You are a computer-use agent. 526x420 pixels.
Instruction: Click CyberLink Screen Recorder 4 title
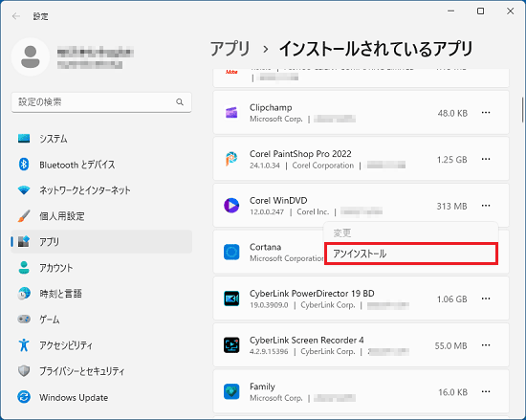(306, 340)
